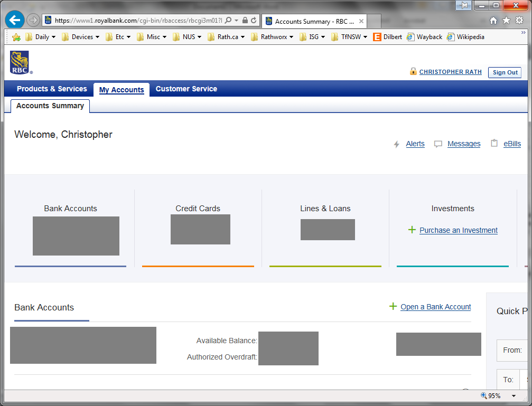Expand the Daily favorites folder

tap(40, 37)
